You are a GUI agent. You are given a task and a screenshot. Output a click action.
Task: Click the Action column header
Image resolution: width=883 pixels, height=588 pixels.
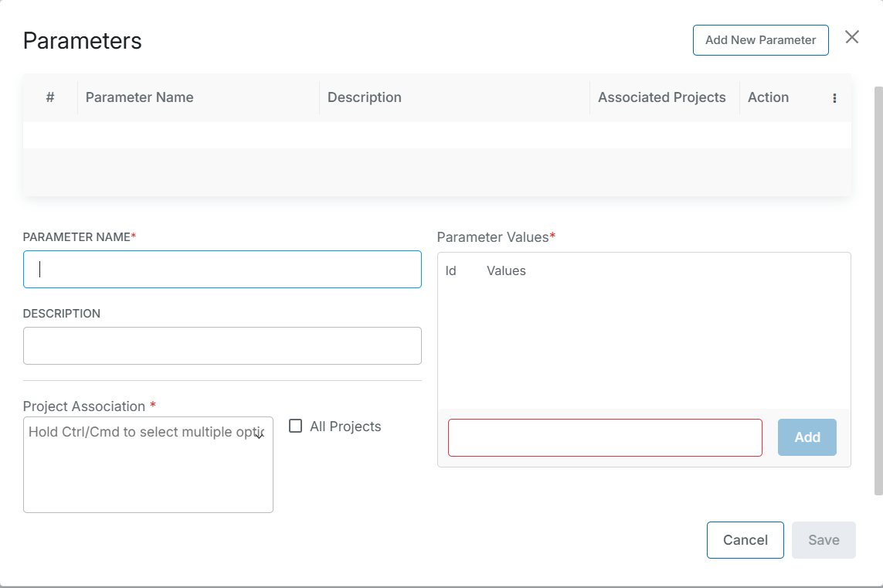point(768,97)
